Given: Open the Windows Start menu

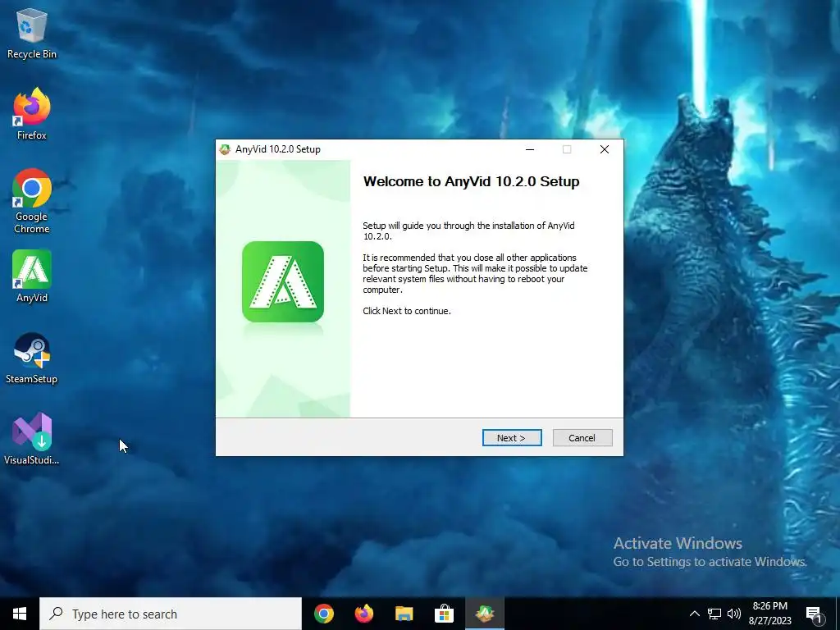Looking at the screenshot, I should pos(20,614).
